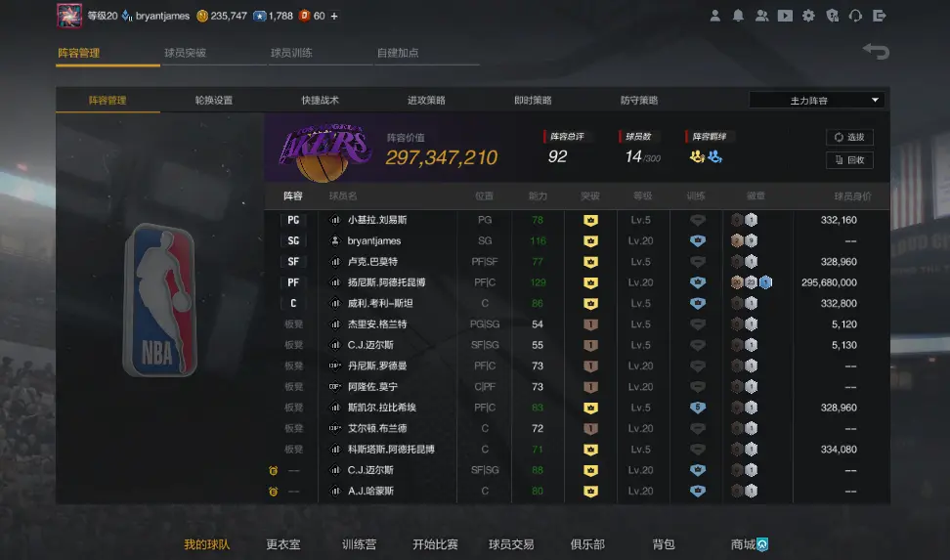Open the 进攻策略 sub-tab
This screenshot has width=950, height=560.
pyautogui.click(x=426, y=100)
